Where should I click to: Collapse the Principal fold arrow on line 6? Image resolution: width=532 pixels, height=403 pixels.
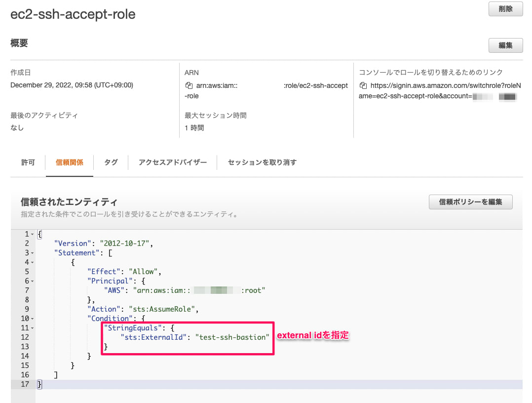tap(33, 281)
